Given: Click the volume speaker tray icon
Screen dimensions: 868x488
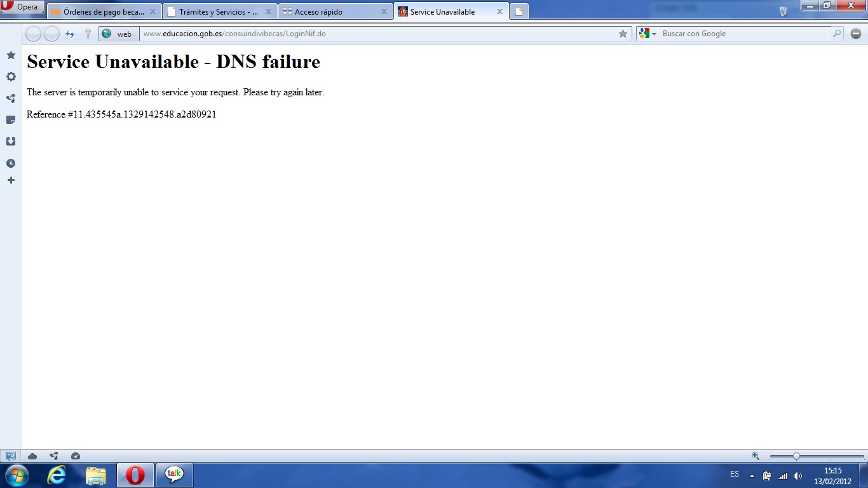Looking at the screenshot, I should (x=798, y=475).
